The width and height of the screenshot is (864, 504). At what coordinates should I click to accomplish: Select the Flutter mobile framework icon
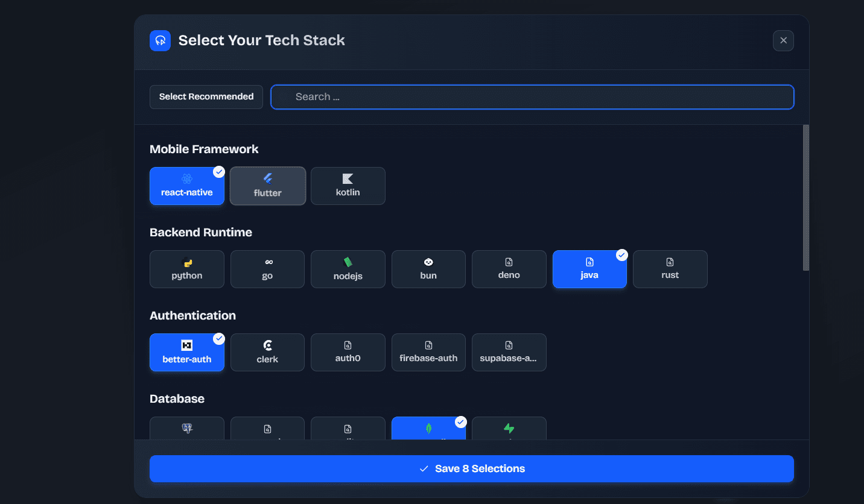(x=267, y=186)
